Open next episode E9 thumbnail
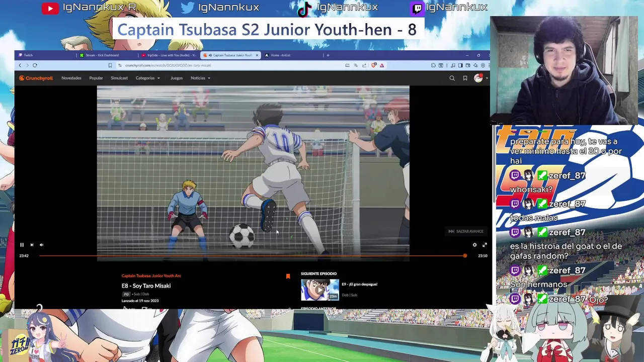This screenshot has height=362, width=644. tap(320, 290)
